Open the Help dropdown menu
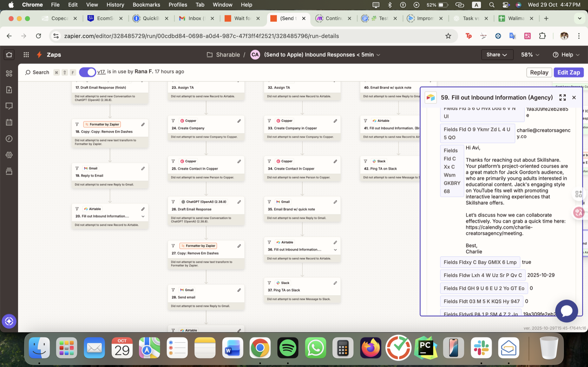The width and height of the screenshot is (588, 367). pos(566,55)
